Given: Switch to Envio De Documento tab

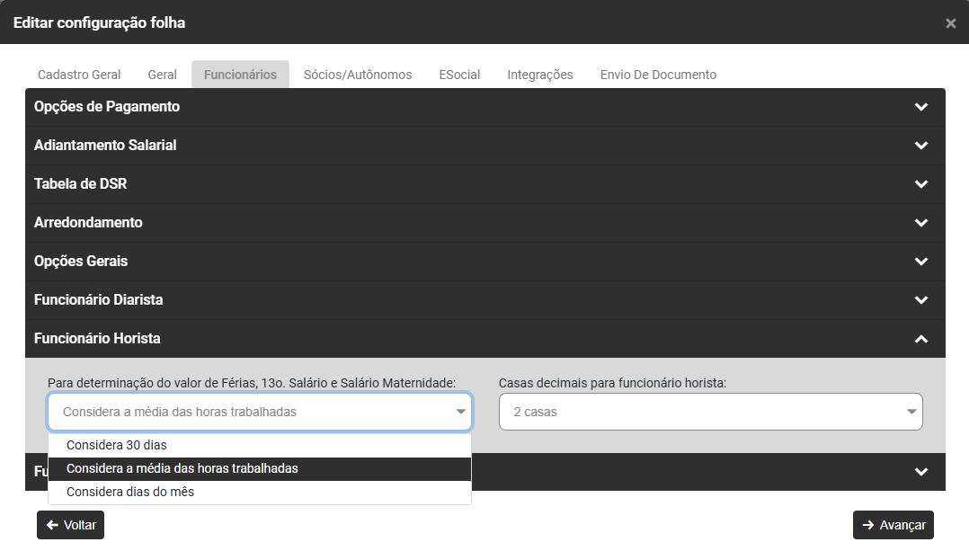Looking at the screenshot, I should pos(658,75).
